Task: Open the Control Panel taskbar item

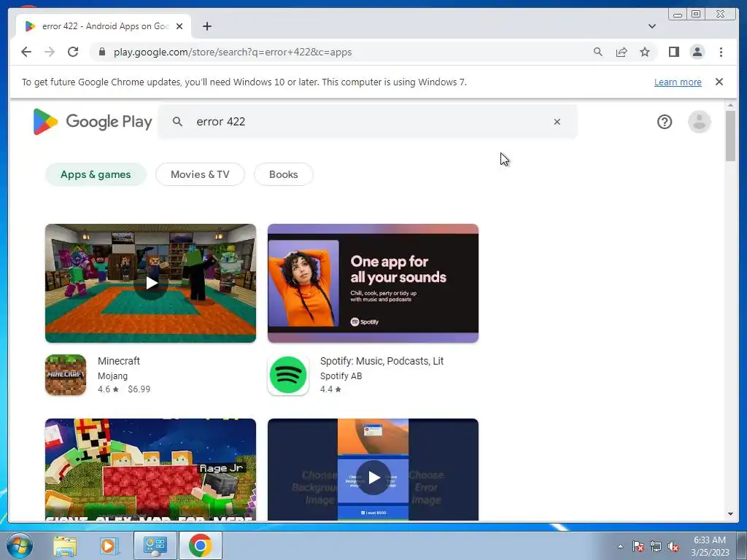Action: click(x=155, y=545)
